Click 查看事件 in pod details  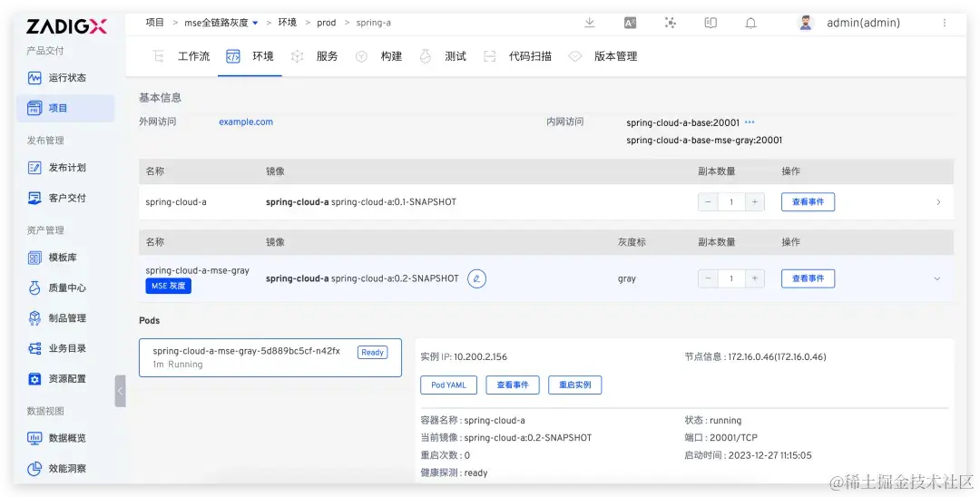513,385
